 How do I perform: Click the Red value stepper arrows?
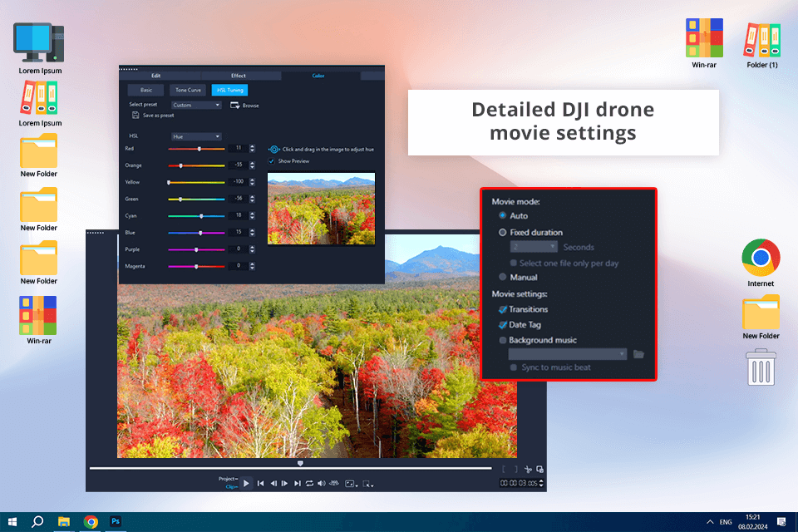pyautogui.click(x=252, y=148)
